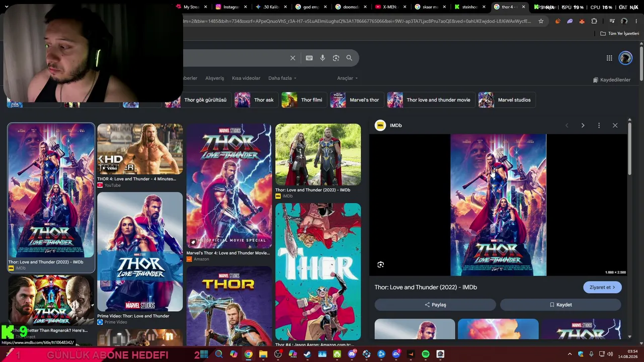Filter by 'Thor love and thunder movie' chip
644x362 pixels.
431,100
